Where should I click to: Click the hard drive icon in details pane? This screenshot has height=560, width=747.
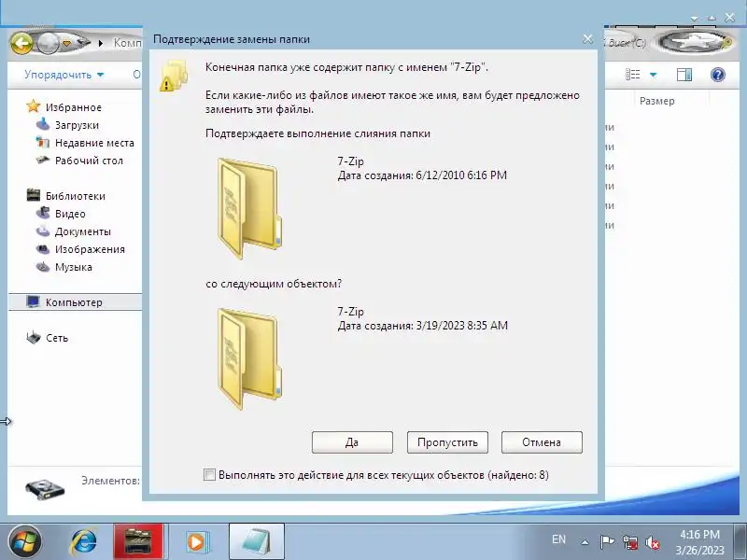click(x=44, y=489)
